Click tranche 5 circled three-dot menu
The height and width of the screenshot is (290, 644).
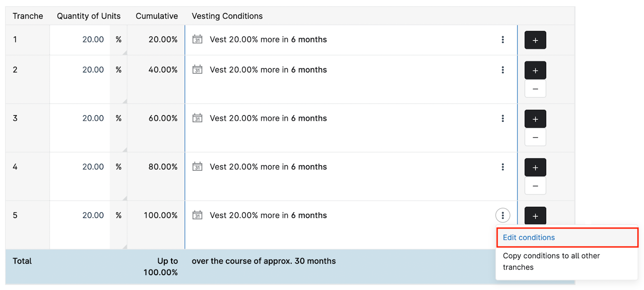502,215
